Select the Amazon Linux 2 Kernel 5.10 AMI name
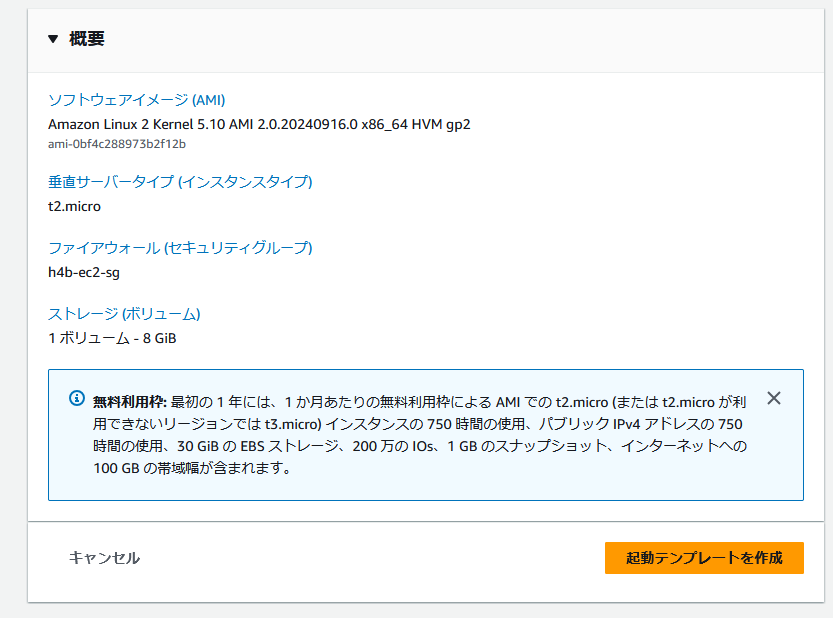833x618 pixels. (x=259, y=124)
